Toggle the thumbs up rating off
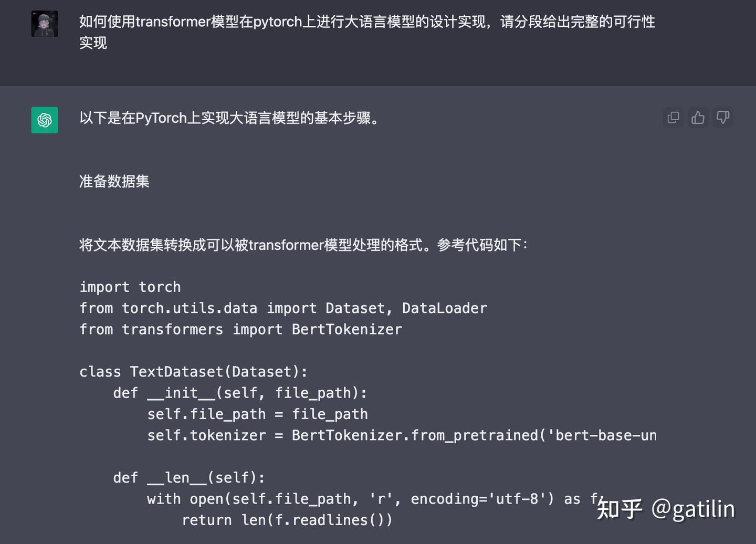Viewport: 756px width, 544px height. (x=698, y=118)
